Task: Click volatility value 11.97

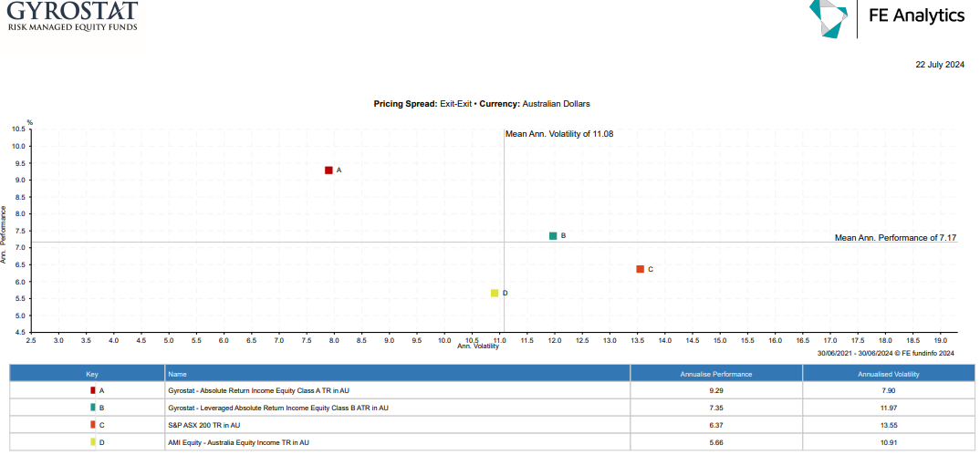Action: tap(889, 408)
